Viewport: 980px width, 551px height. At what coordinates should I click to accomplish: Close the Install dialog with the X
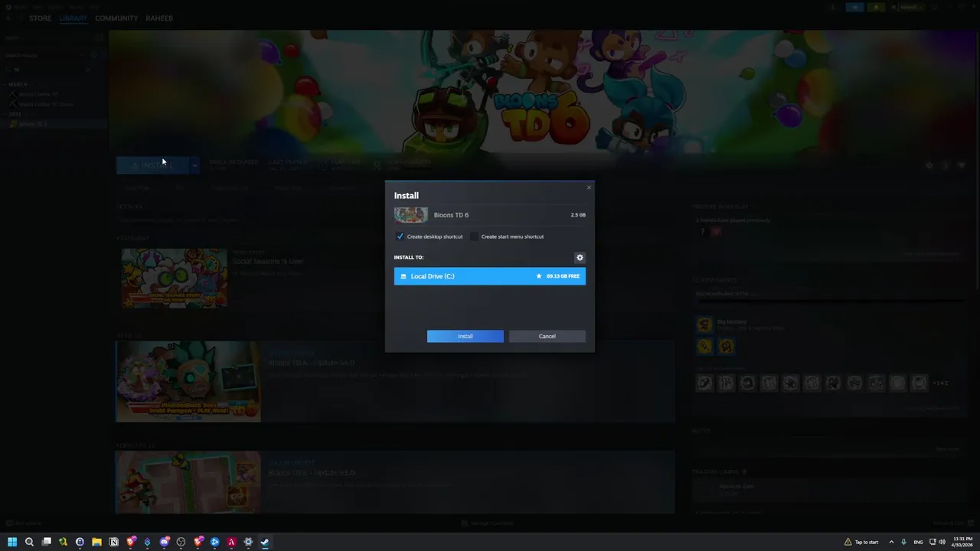pos(589,187)
